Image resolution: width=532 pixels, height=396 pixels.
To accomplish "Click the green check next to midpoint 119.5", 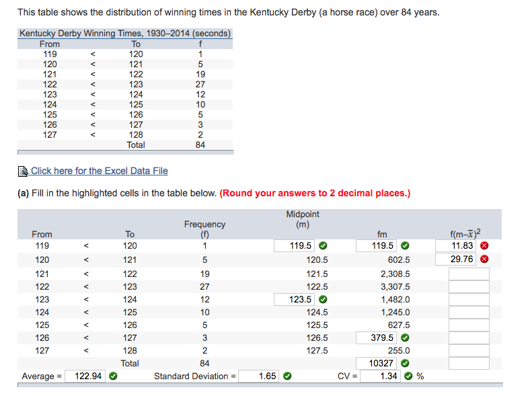I will coord(323,245).
